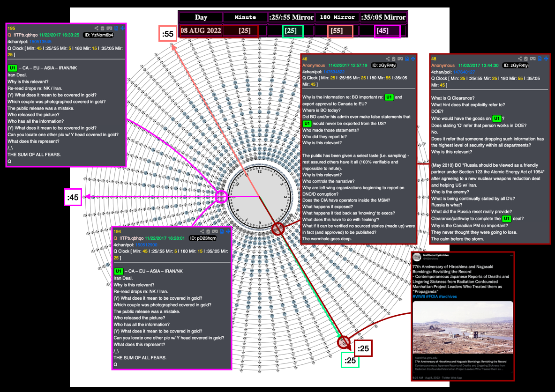Click the post number 48
Viewport: 555px width, 392px height.
click(434, 59)
